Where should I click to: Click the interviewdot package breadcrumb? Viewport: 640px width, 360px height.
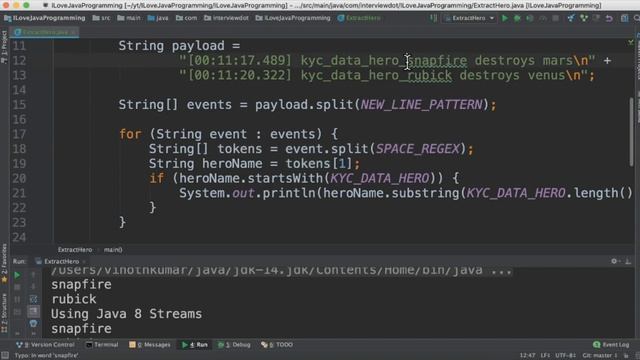[x=226, y=18]
